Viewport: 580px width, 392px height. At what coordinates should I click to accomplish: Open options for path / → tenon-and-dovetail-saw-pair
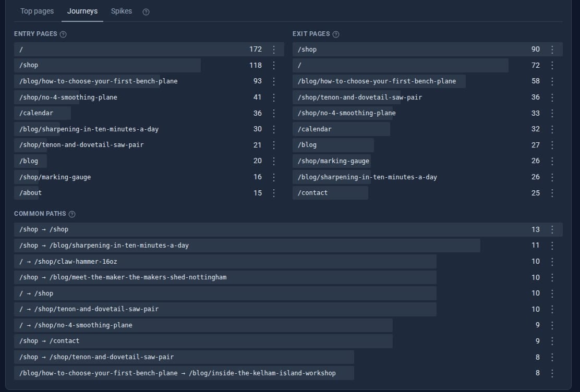(x=552, y=309)
